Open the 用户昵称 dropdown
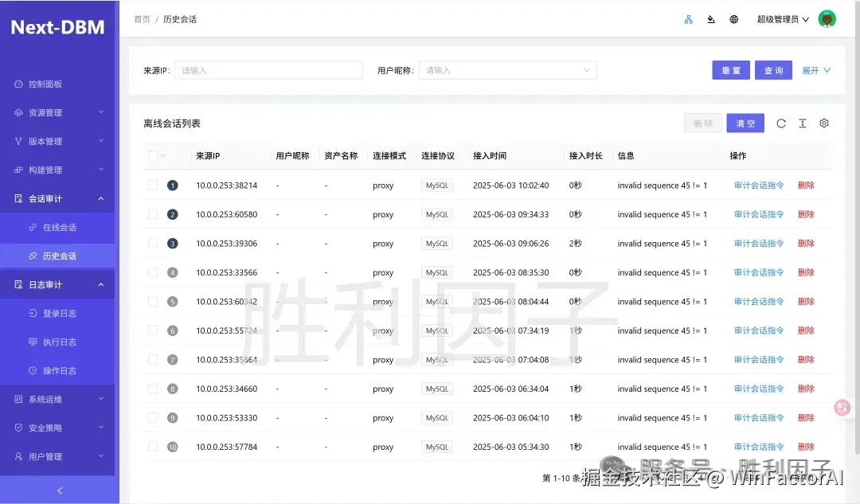Image resolution: width=860 pixels, height=504 pixels. [x=507, y=70]
